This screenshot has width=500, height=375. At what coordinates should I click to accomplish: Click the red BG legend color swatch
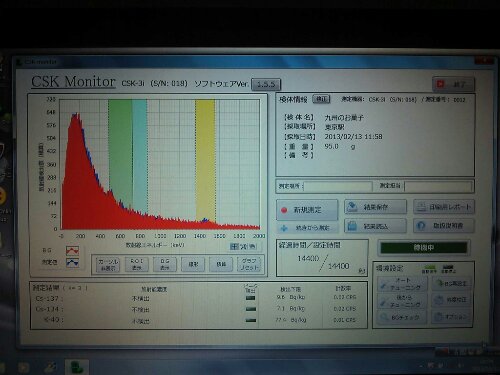click(x=72, y=250)
